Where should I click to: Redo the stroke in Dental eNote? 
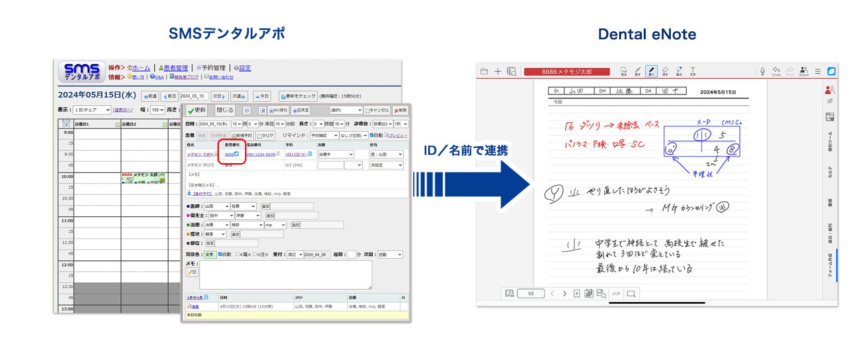point(790,71)
